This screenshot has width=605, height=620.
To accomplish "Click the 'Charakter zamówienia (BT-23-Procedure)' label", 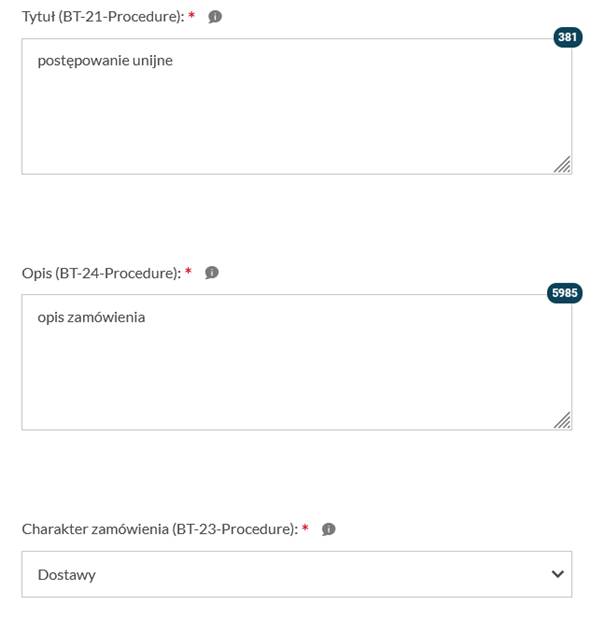I will coord(159,529).
